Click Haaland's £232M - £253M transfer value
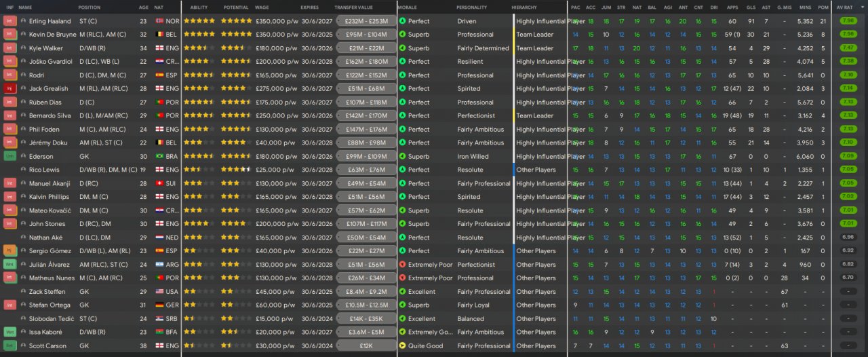868x357 pixels. click(366, 21)
